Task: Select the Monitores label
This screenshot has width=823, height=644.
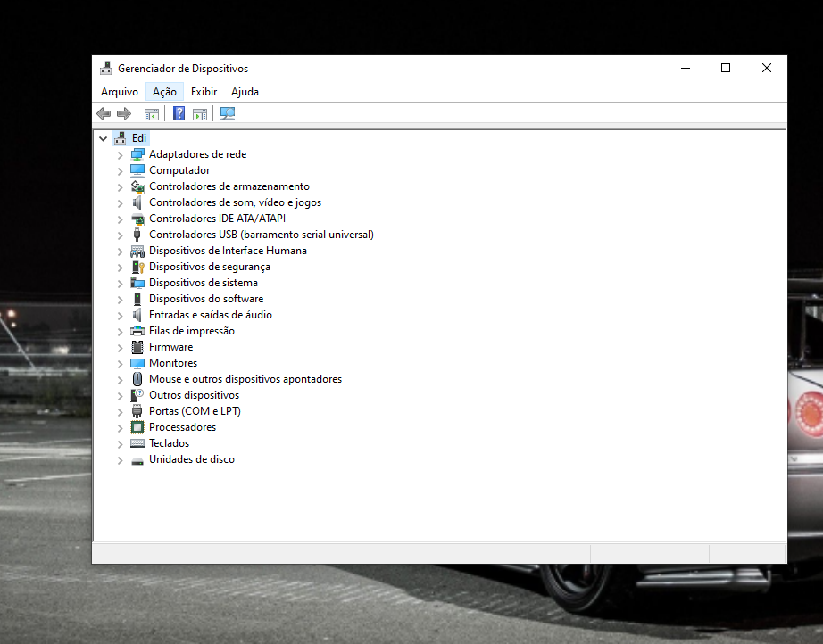Action: point(173,363)
